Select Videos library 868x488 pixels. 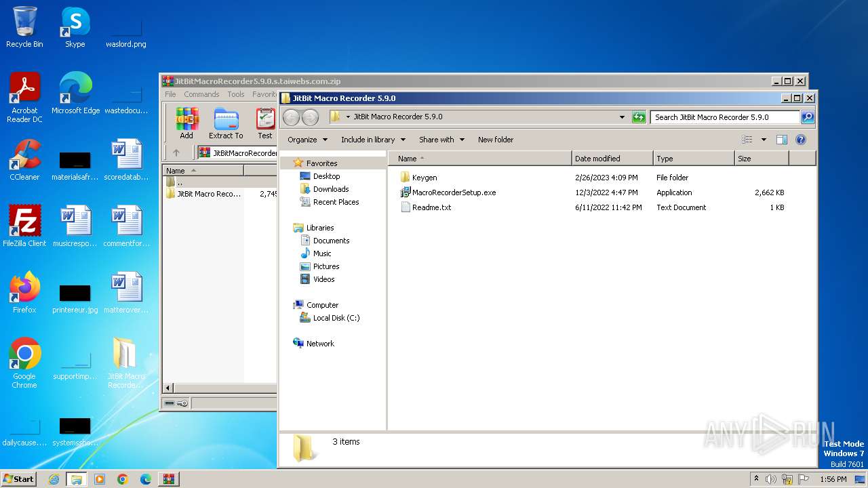tap(317, 279)
